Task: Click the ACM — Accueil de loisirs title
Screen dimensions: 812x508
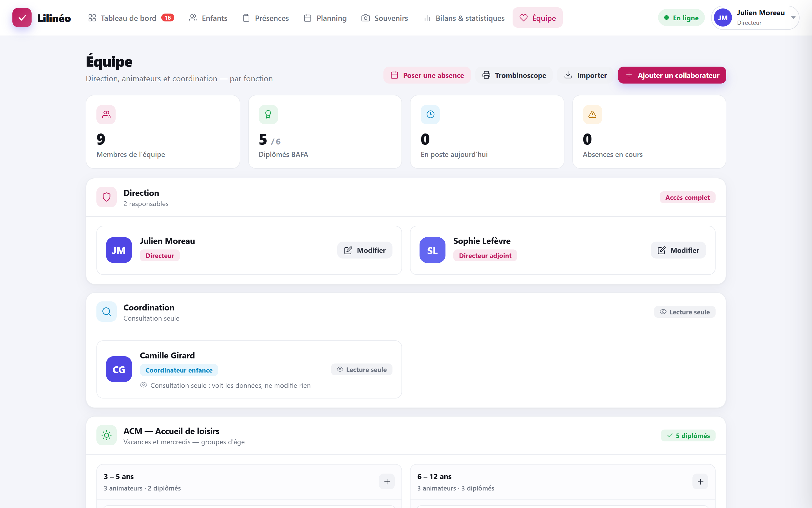Action: [171, 431]
